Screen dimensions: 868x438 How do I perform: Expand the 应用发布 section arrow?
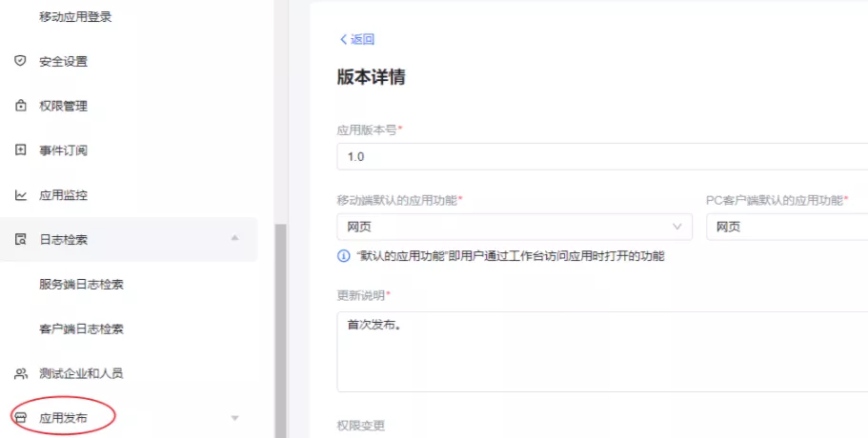click(234, 418)
